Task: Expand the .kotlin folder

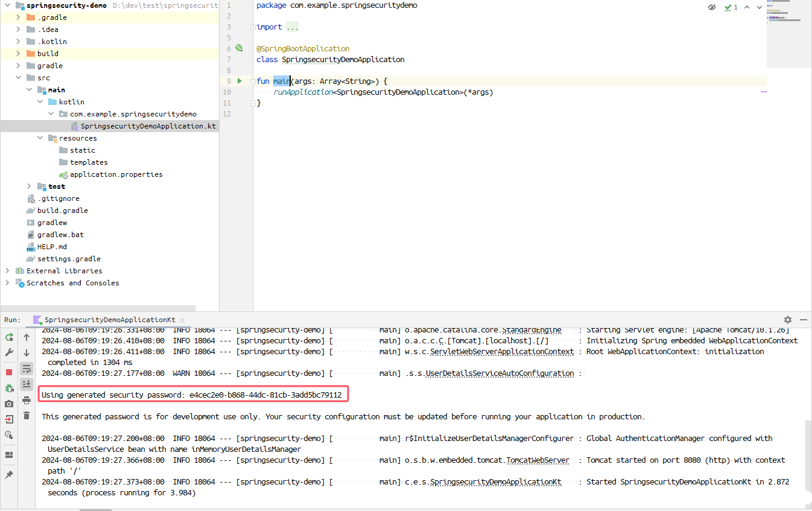Action: (18, 42)
